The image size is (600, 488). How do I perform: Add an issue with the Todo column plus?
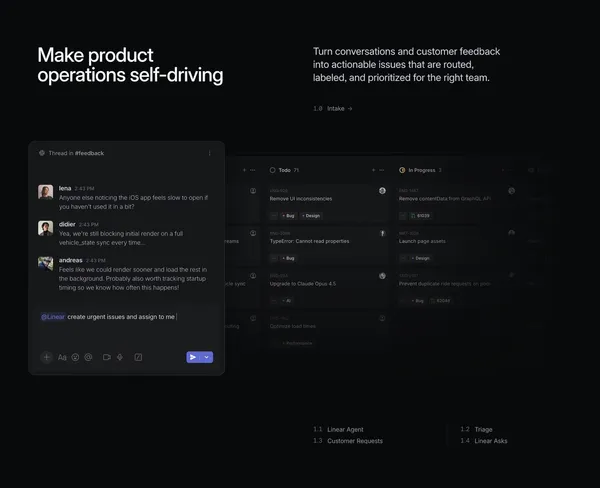(x=373, y=170)
